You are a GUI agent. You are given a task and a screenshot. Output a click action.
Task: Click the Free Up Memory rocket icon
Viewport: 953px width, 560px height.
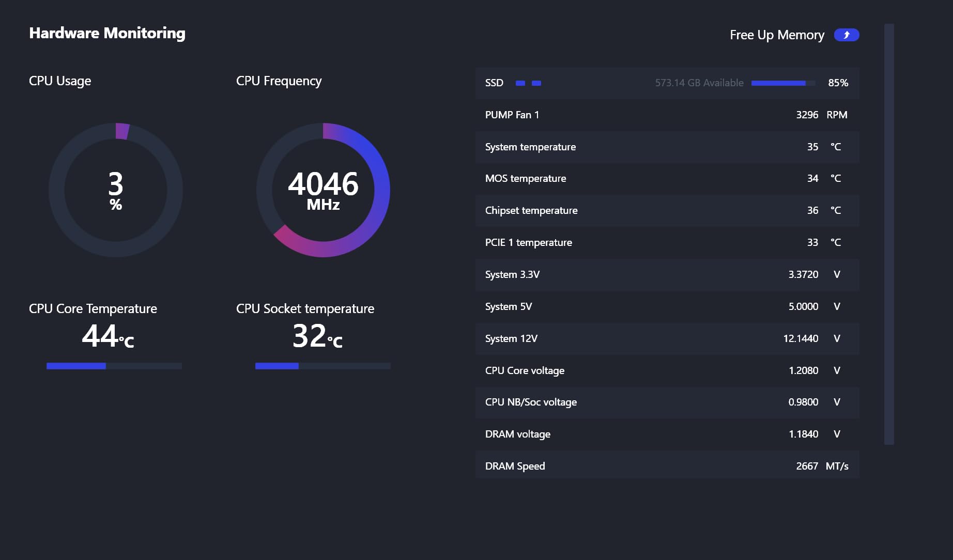click(846, 35)
